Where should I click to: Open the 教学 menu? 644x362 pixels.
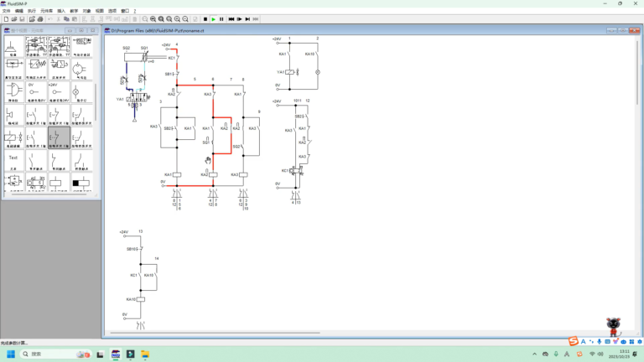[74, 11]
